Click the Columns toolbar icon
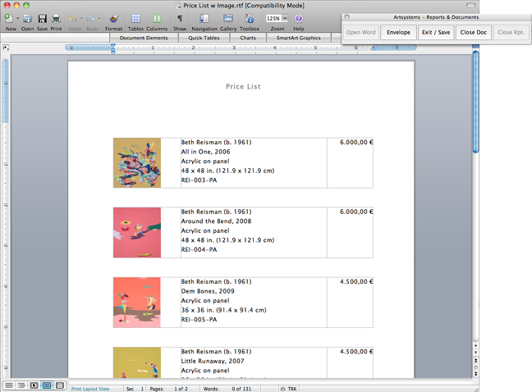 [157, 18]
